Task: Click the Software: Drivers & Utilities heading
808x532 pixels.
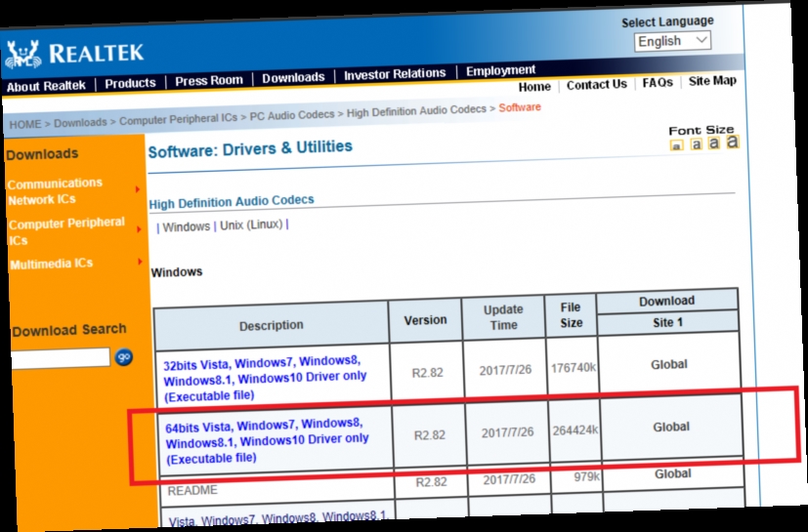Action: 250,148
